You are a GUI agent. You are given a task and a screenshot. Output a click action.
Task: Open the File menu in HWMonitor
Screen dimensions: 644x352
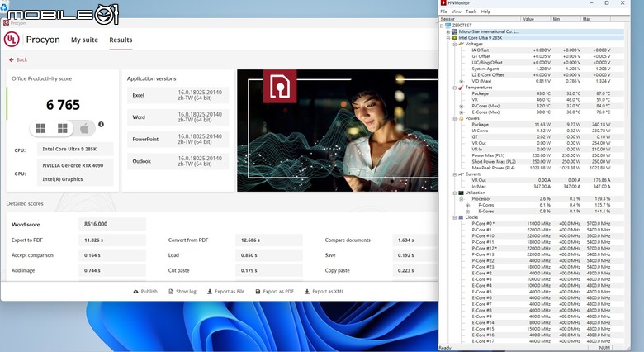(443, 12)
